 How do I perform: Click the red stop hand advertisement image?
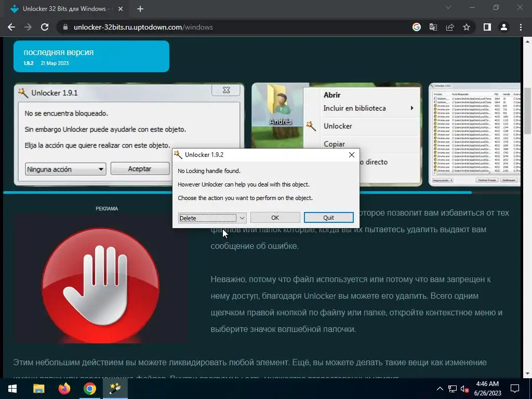101,279
